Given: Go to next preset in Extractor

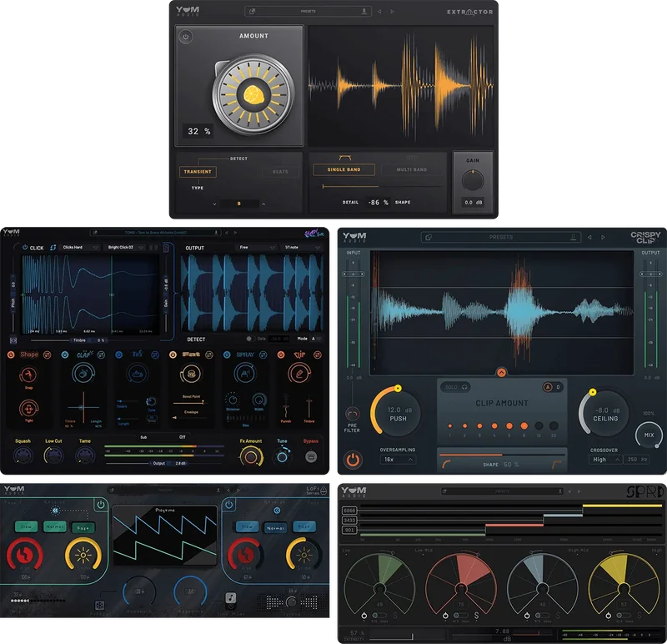Looking at the screenshot, I should [x=392, y=12].
